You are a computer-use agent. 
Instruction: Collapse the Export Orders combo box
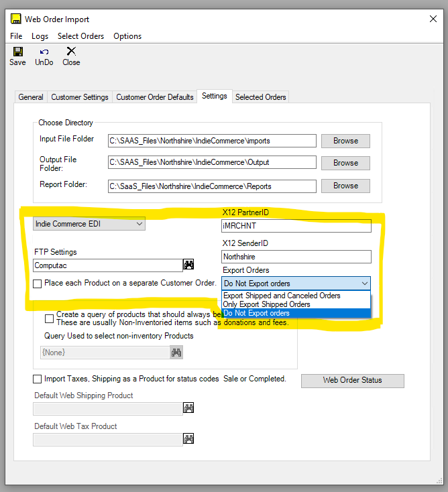(x=296, y=284)
